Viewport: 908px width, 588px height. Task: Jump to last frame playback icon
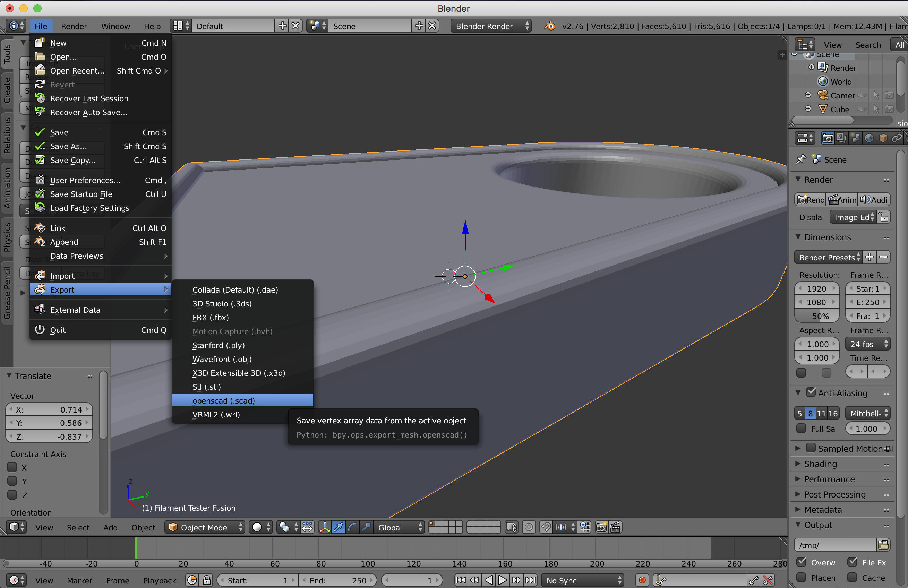(530, 580)
